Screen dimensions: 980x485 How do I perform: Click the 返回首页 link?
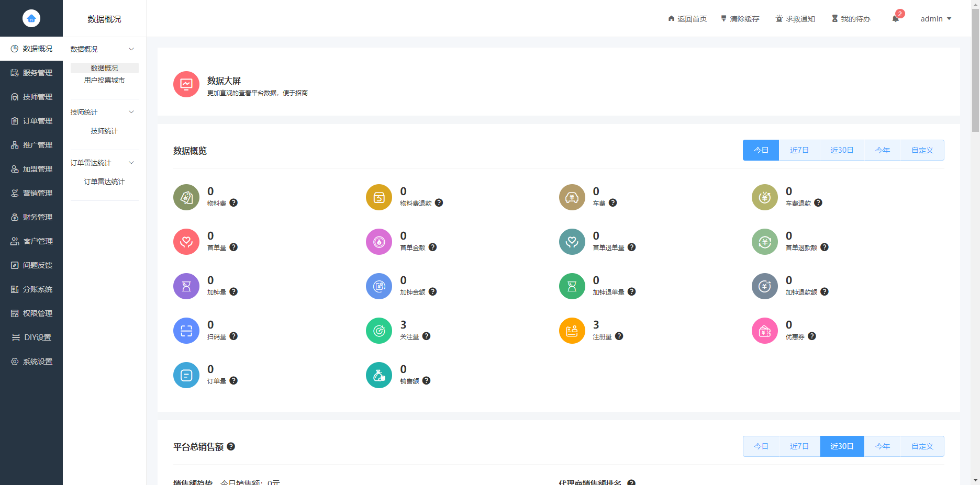pyautogui.click(x=688, y=18)
